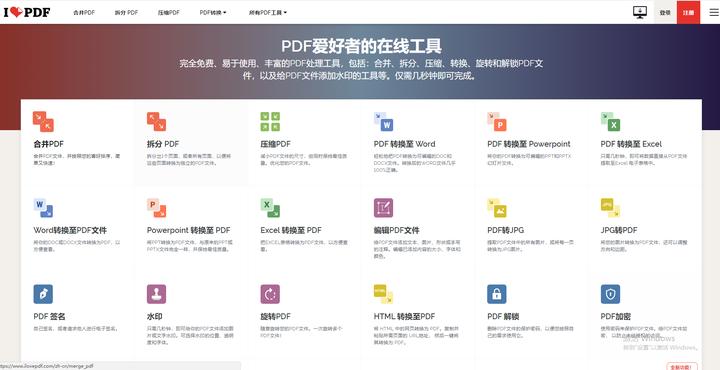This screenshot has width=720, height=370.
Task: Open the 编辑PDF文件 edit icon
Action: 383,208
